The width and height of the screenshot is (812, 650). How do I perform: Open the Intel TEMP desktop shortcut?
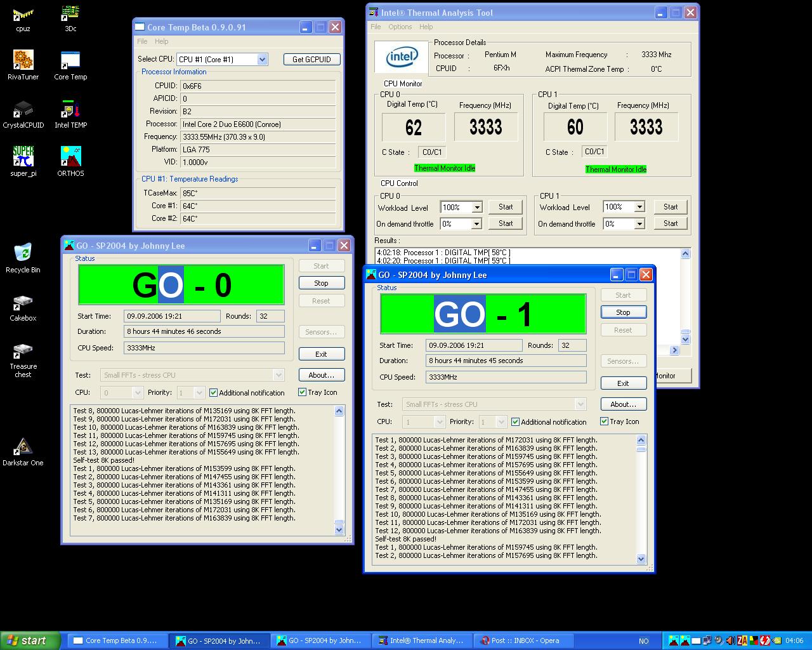[70, 114]
